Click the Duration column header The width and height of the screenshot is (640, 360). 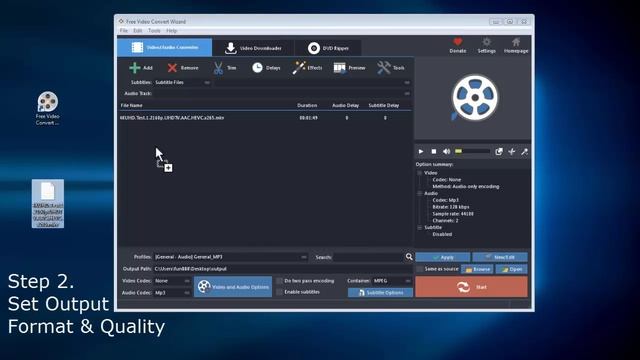pos(307,105)
